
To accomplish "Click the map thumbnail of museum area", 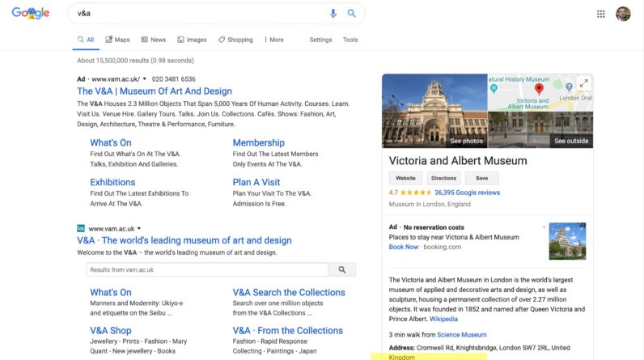I will pyautogui.click(x=540, y=92).
